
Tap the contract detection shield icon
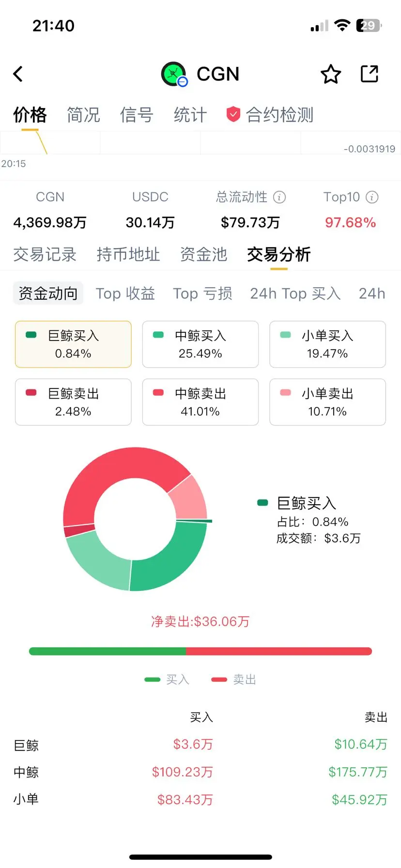233,115
